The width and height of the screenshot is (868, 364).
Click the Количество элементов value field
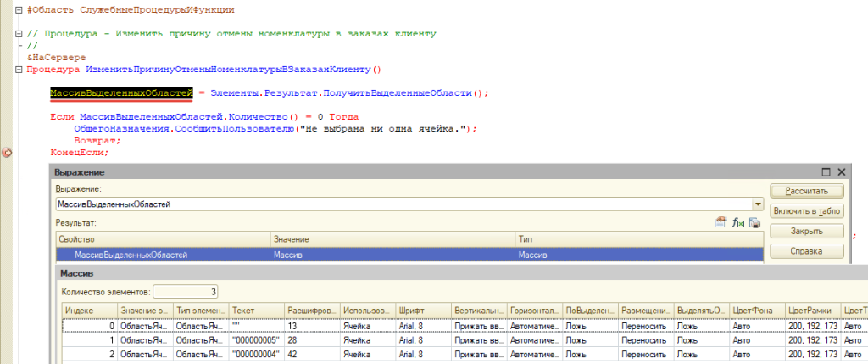click(x=185, y=291)
